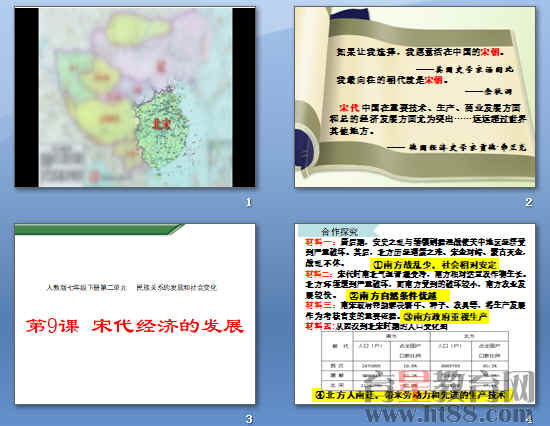Click the 合作探究 header on slide 4

[x=339, y=232]
